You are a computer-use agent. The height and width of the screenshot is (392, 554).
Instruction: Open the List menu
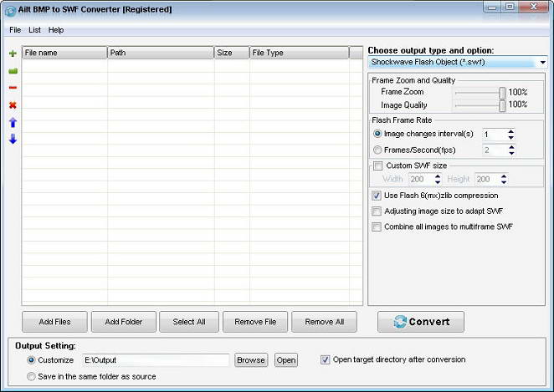click(34, 30)
